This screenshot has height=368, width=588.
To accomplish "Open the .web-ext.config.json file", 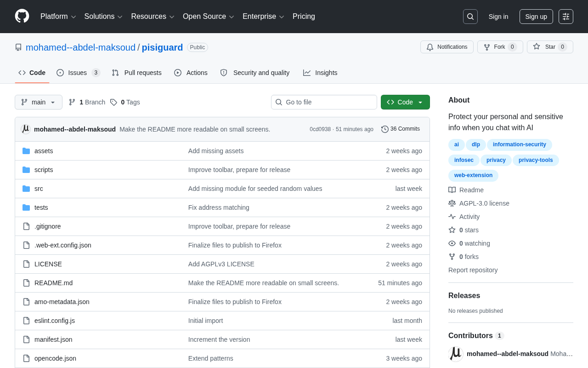I will (63, 245).
